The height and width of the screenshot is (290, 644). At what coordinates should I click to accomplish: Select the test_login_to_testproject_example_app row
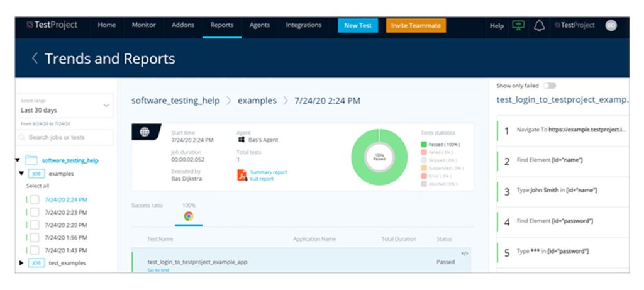pyautogui.click(x=301, y=260)
